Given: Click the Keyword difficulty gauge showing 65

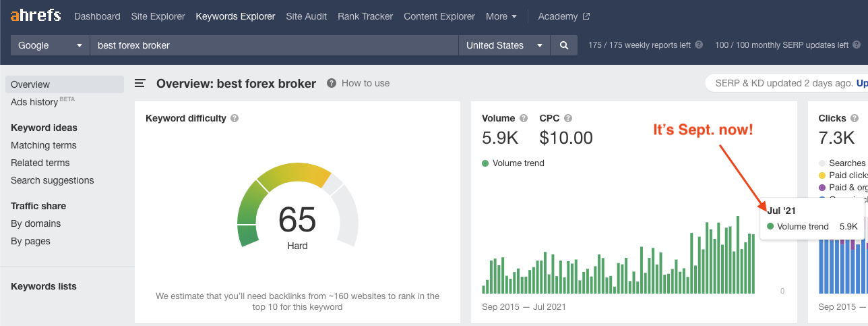Looking at the screenshot, I should (297, 206).
